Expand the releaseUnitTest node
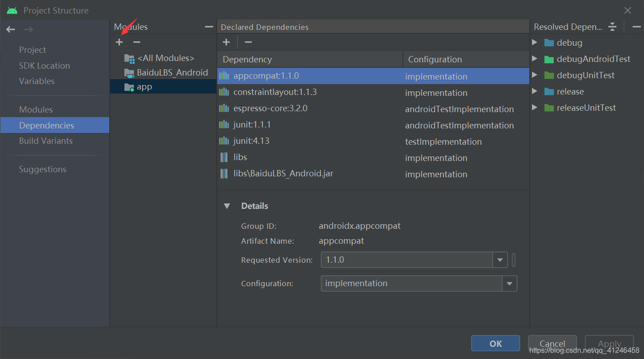The height and width of the screenshot is (359, 644). click(x=535, y=108)
